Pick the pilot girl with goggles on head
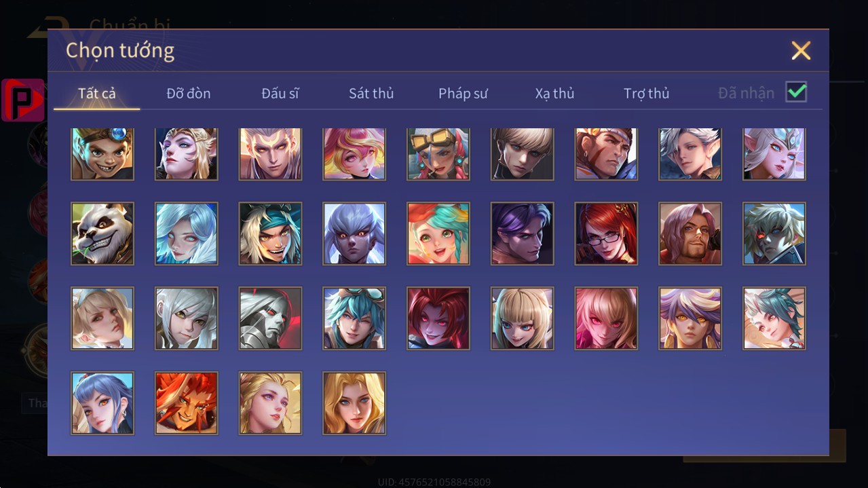This screenshot has height=488, width=868. pyautogui.click(x=438, y=154)
